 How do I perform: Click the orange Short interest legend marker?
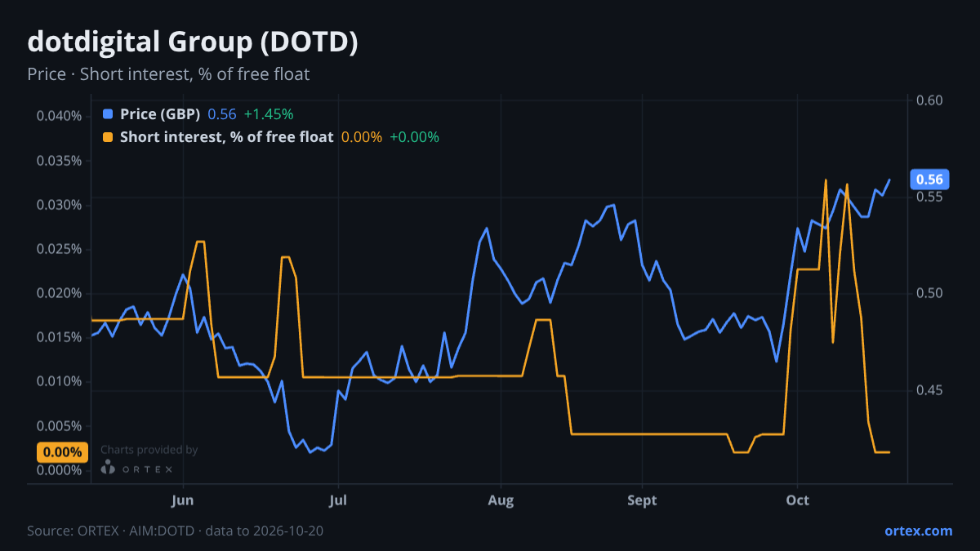(108, 137)
